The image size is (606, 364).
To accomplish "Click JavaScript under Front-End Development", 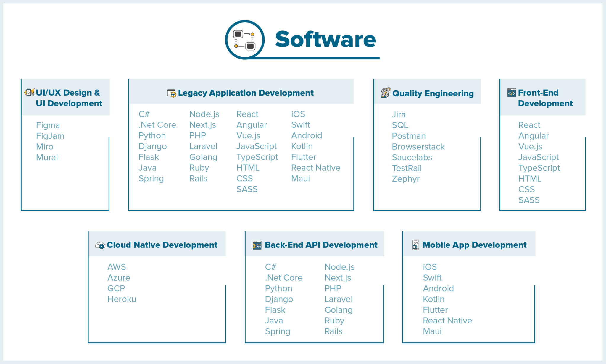I will click(539, 158).
